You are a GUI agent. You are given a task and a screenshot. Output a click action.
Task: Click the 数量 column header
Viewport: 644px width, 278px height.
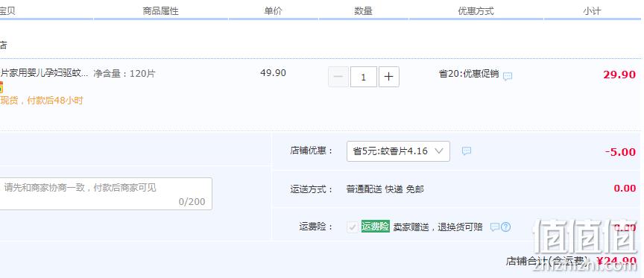(x=364, y=11)
